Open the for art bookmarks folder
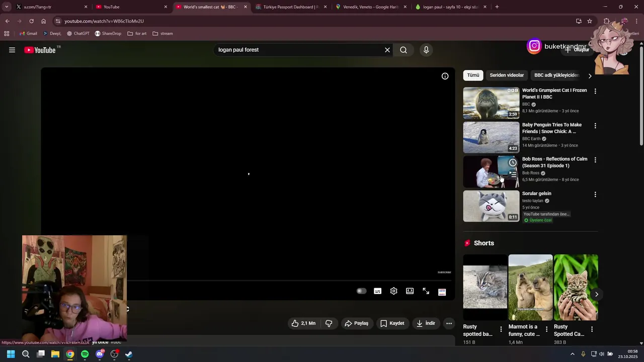 (137, 34)
